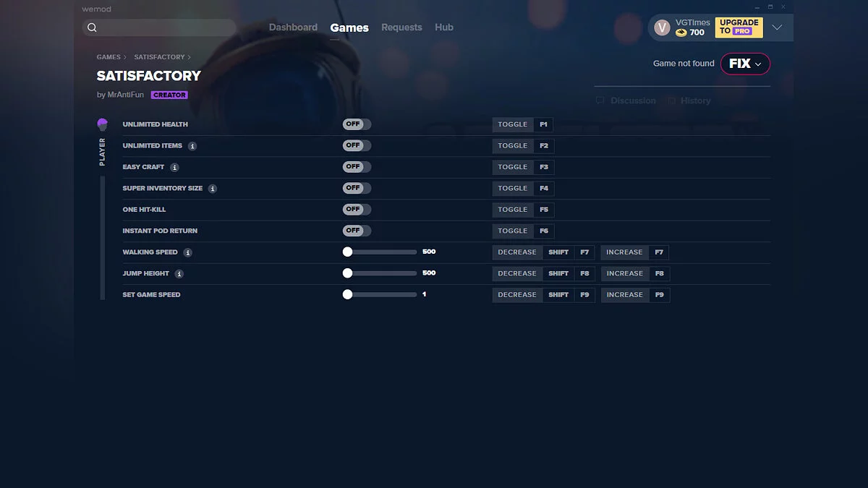Open MrAntiFun creator profile link
Screen dimensions: 868x488
126,95
